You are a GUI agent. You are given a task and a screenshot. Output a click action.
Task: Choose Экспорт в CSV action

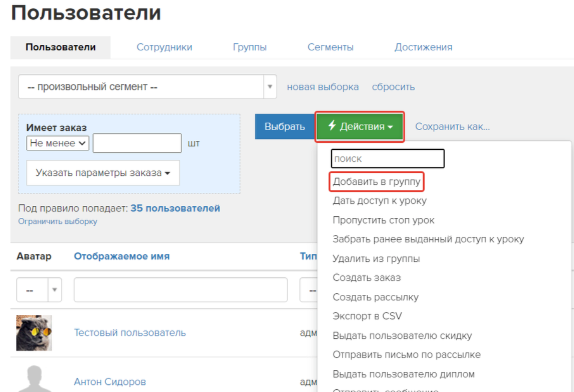pyautogui.click(x=367, y=316)
